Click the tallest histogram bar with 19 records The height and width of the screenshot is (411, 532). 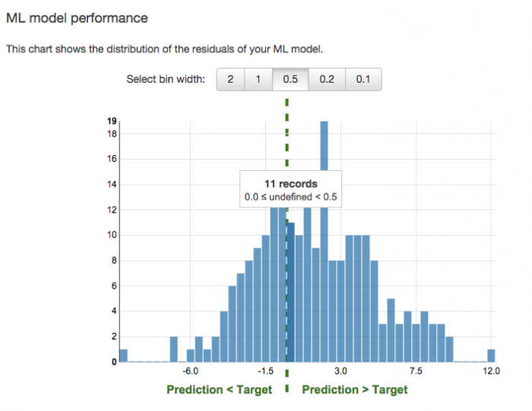click(x=325, y=242)
